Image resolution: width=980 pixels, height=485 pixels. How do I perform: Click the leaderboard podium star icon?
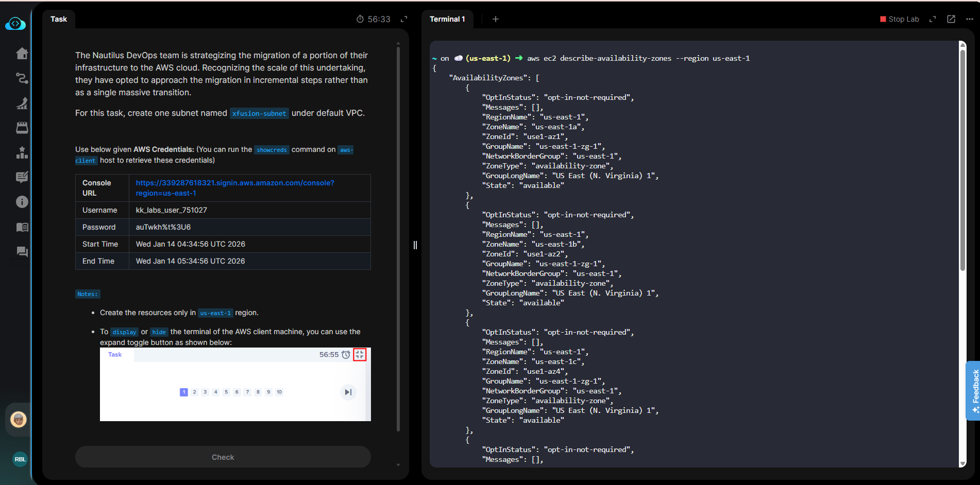click(22, 153)
